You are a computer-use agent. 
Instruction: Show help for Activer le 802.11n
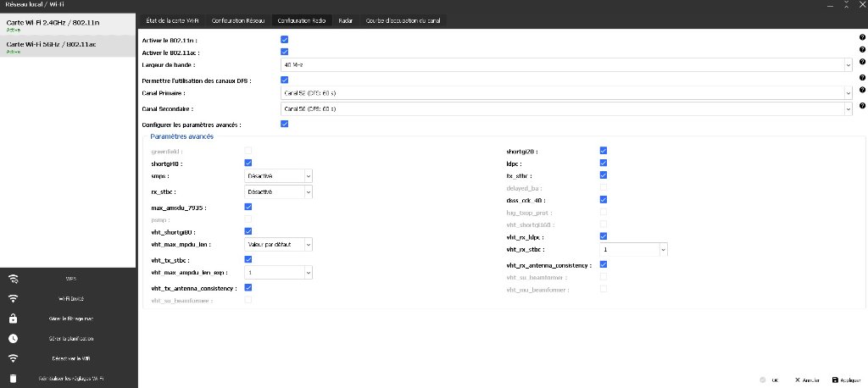(x=862, y=37)
